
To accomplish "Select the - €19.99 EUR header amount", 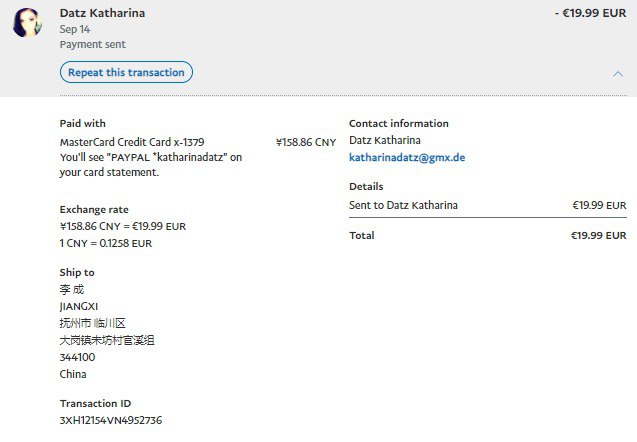I will tap(589, 13).
